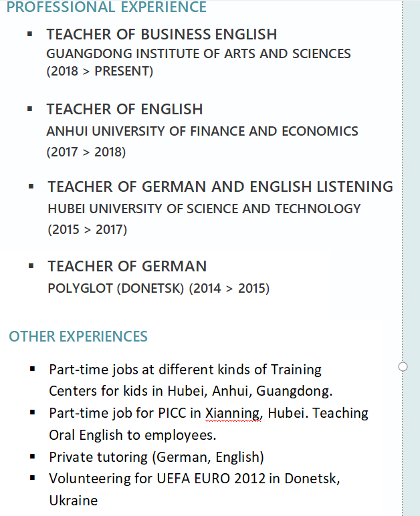Viewport: 420px width, 516px height.
Task: Place cursor in GUANGDONG INSTITUTE OF ARTS line
Action: tap(198, 53)
